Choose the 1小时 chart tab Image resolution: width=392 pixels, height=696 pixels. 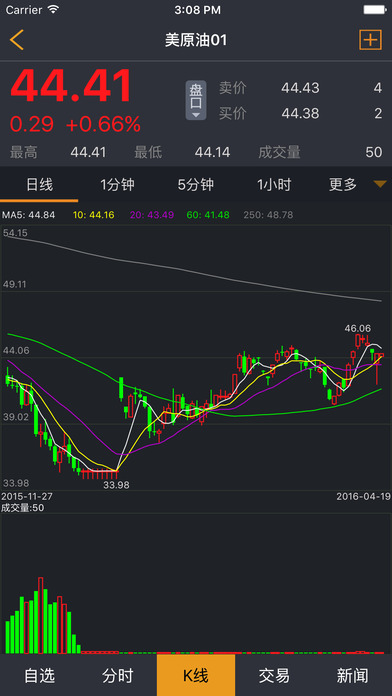pyautogui.click(x=274, y=184)
